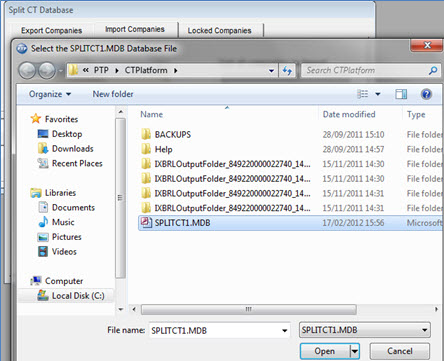Select the BACKUPS folder name
The height and width of the screenshot is (361, 444).
(x=173, y=134)
